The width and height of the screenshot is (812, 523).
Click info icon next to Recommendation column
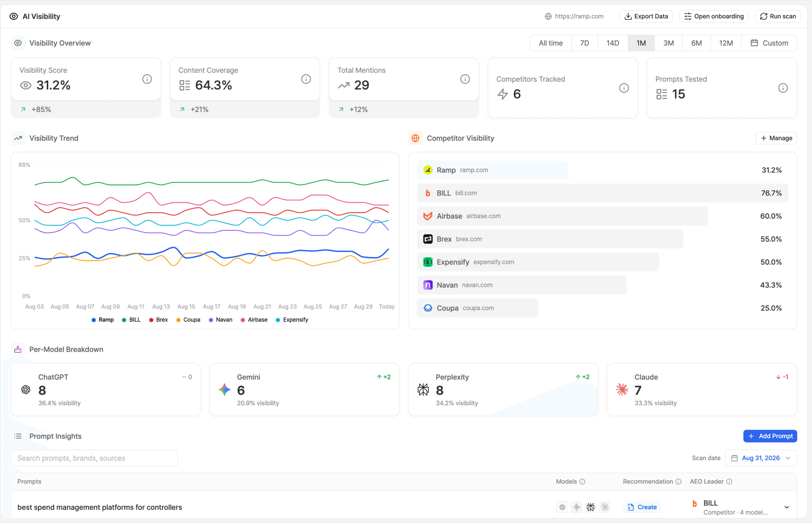tap(679, 481)
